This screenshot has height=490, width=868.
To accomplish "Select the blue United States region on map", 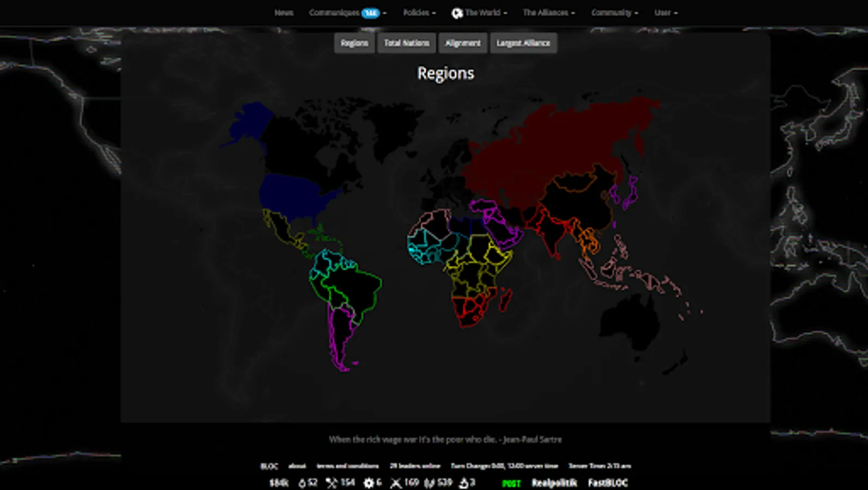I will pos(291,197).
